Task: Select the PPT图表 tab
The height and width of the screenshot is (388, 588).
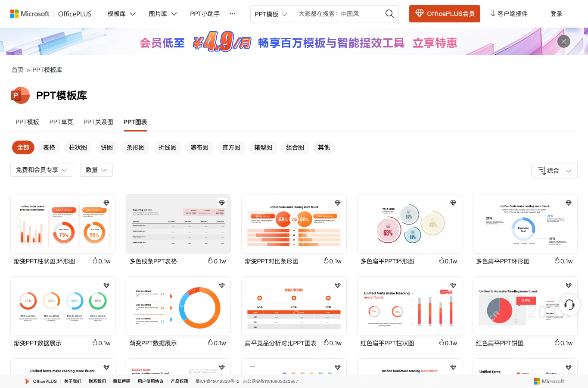Action: 135,122
